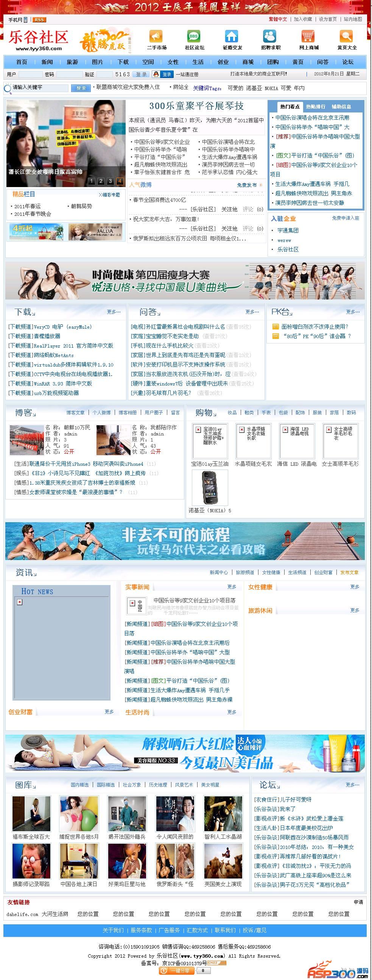This screenshot has height=980, width=372.
Task: Click the 关于我们 footer link
Action: click(x=113, y=930)
